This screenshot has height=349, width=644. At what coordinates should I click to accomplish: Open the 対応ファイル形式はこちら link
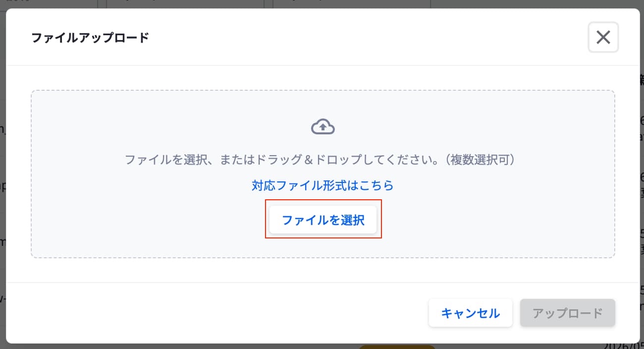(322, 185)
